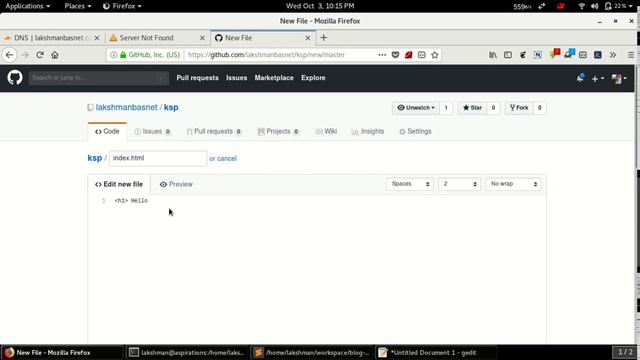Switch to the Pull requests repository tab
The width and height of the screenshot is (640, 360).
point(214,131)
